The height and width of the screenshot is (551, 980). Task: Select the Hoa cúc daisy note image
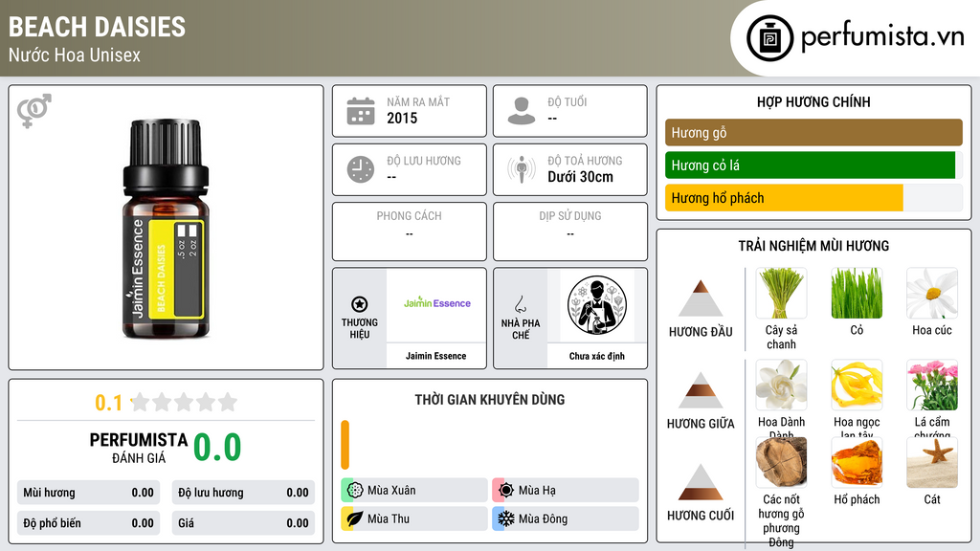932,293
